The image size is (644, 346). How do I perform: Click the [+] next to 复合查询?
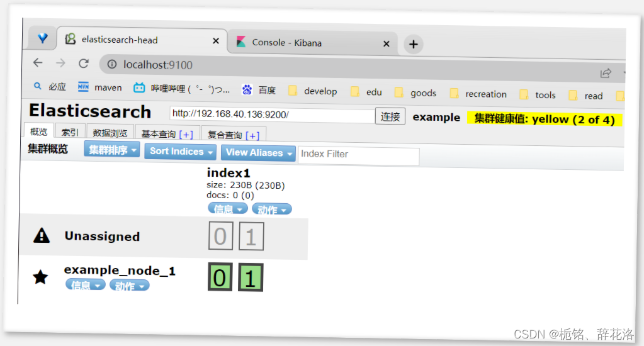pos(252,136)
